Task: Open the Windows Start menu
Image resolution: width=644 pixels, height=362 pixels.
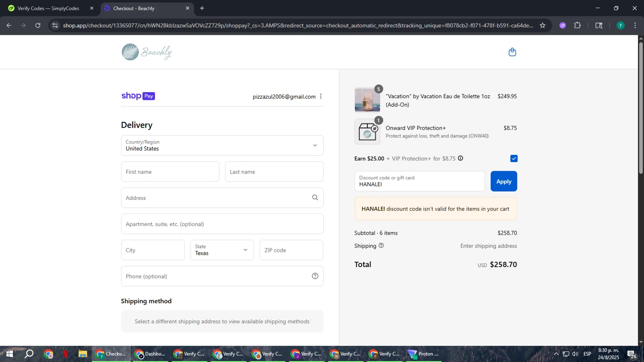Action: (9, 354)
